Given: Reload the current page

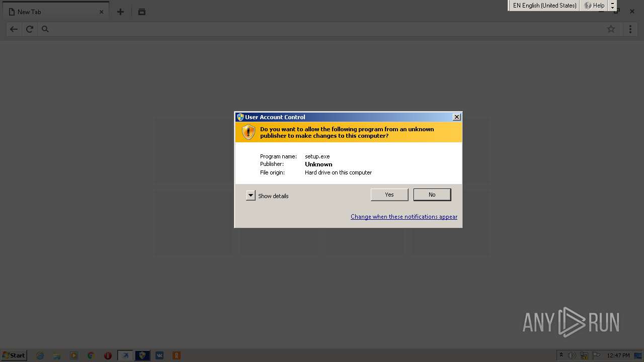Looking at the screenshot, I should (30, 29).
